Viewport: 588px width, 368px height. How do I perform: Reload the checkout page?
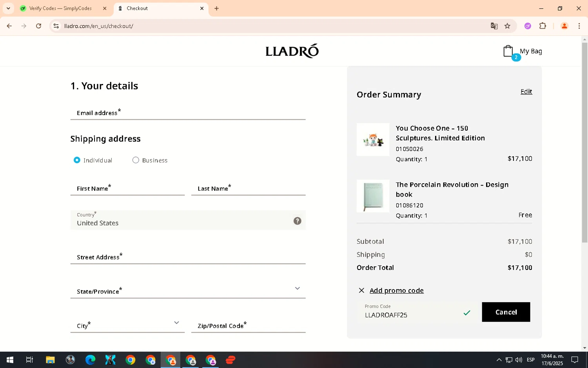click(x=38, y=26)
